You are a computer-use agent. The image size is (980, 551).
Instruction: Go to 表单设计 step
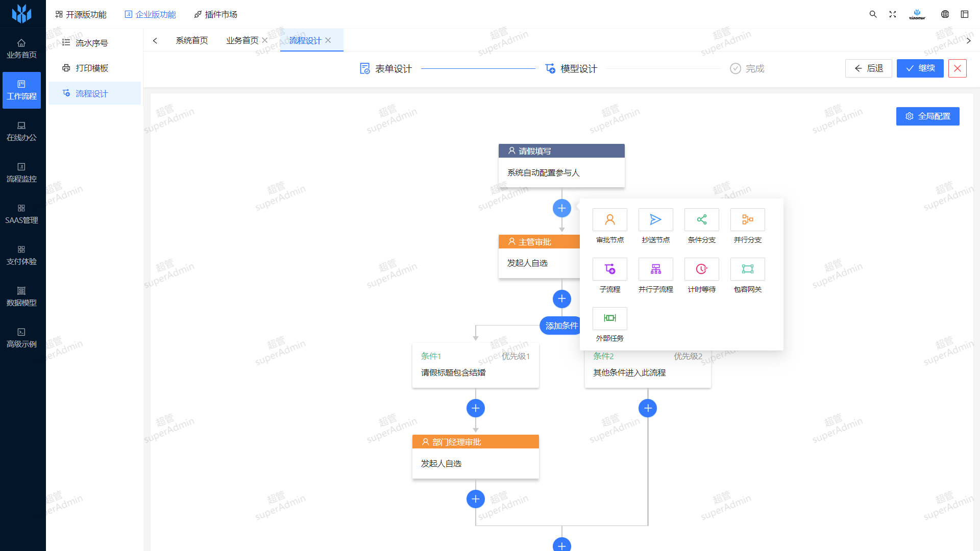tap(386, 68)
